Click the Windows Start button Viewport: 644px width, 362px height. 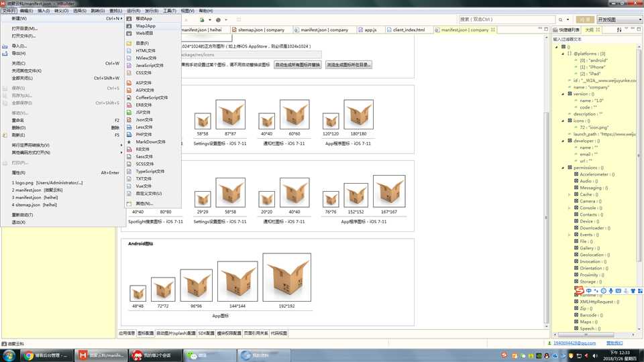tap(9, 355)
